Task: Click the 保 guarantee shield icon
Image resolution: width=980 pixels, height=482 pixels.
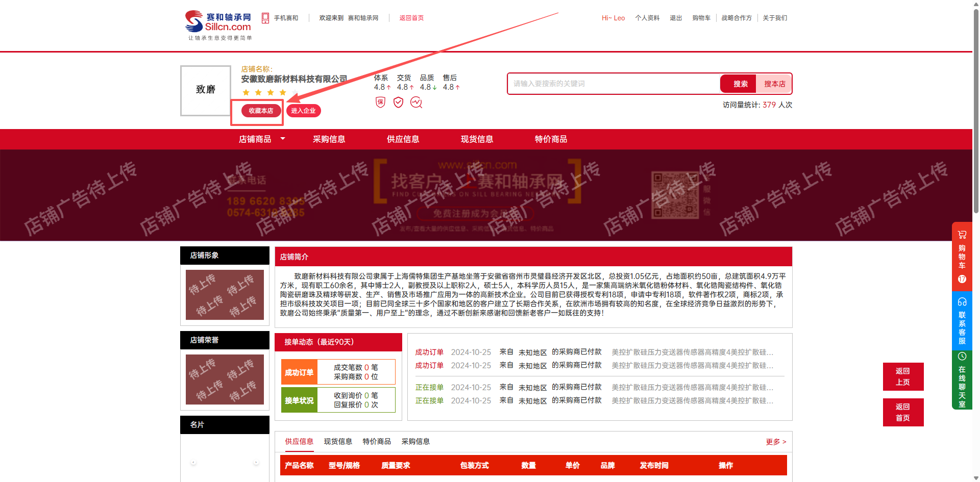Action: tap(380, 103)
